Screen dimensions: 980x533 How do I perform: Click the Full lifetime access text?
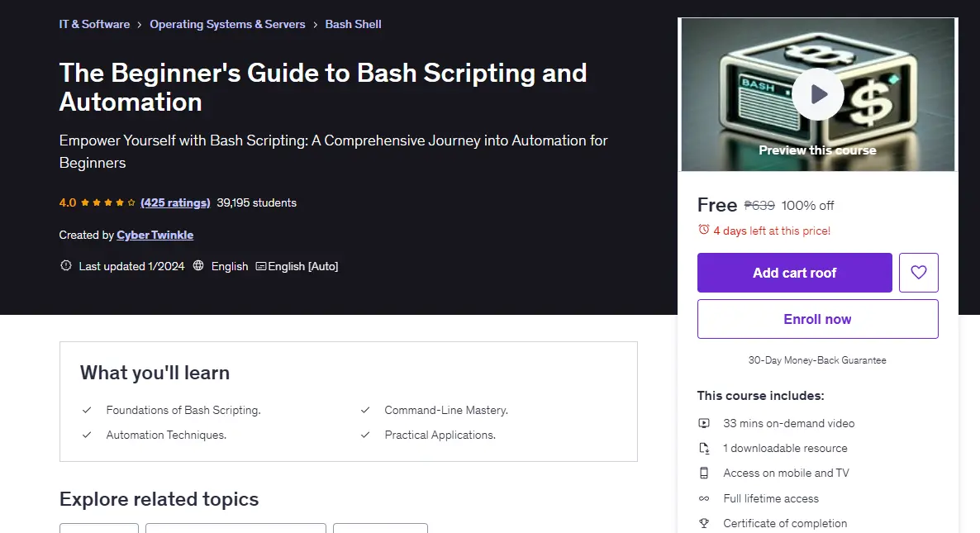[771, 498]
